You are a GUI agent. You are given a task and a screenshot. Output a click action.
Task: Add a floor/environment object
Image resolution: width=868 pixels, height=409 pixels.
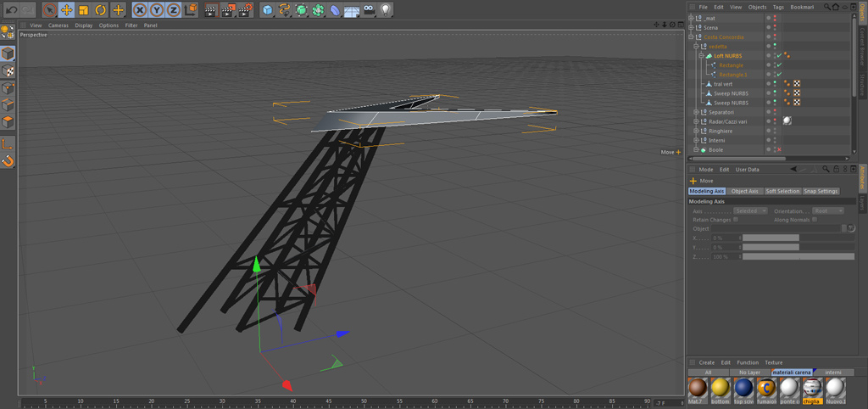pyautogui.click(x=352, y=9)
